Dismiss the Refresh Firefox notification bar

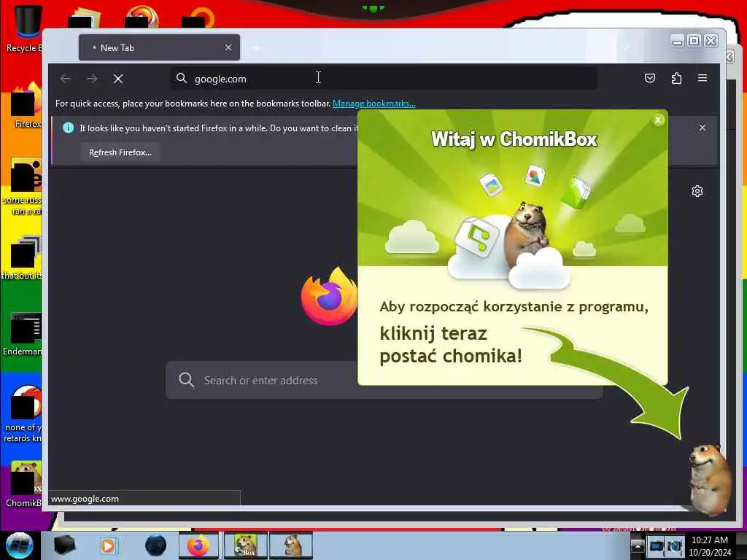click(x=703, y=128)
